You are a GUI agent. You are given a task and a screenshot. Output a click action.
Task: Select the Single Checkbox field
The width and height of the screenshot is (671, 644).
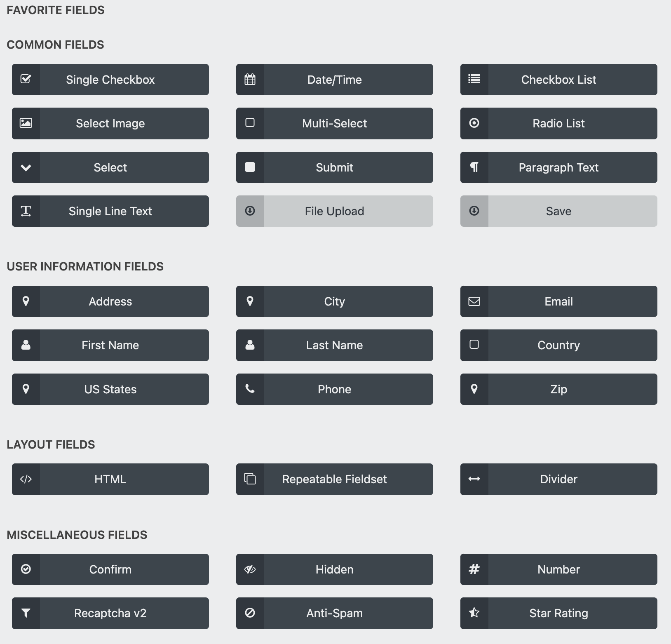110,80
